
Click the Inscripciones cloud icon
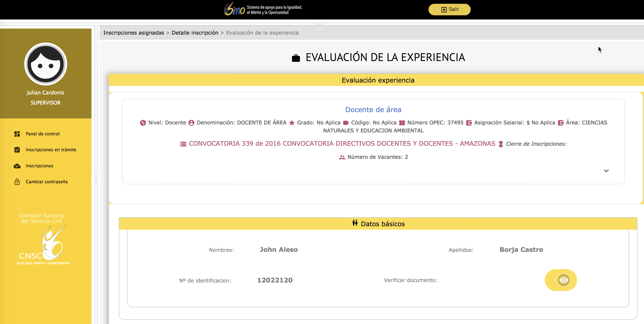pos(17,166)
